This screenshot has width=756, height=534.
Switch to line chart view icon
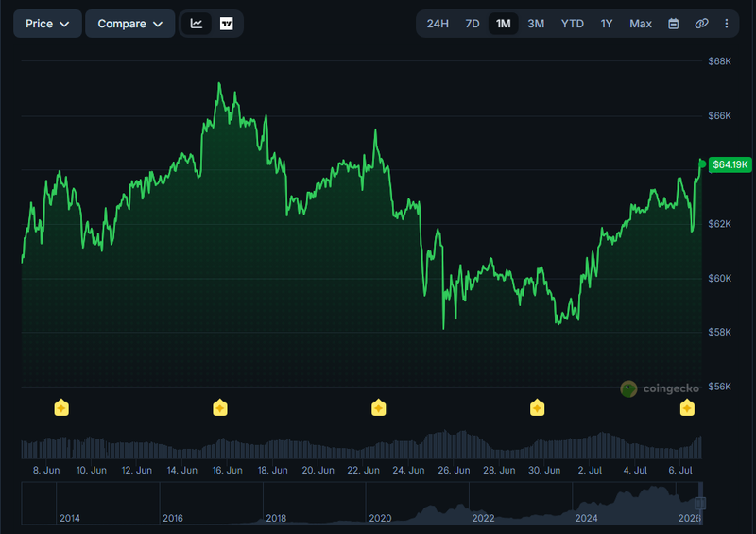point(197,24)
